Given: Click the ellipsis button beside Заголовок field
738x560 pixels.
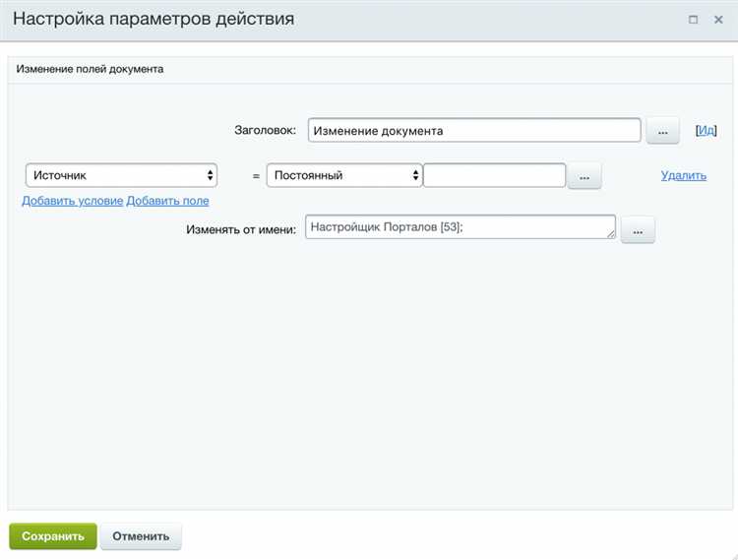Looking at the screenshot, I should tap(662, 131).
